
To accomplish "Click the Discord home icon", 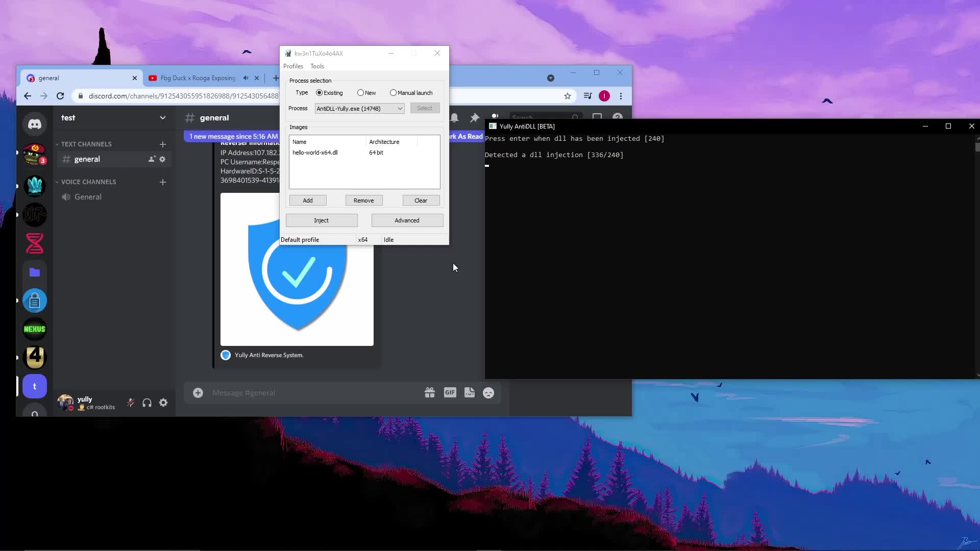I will 35,124.
